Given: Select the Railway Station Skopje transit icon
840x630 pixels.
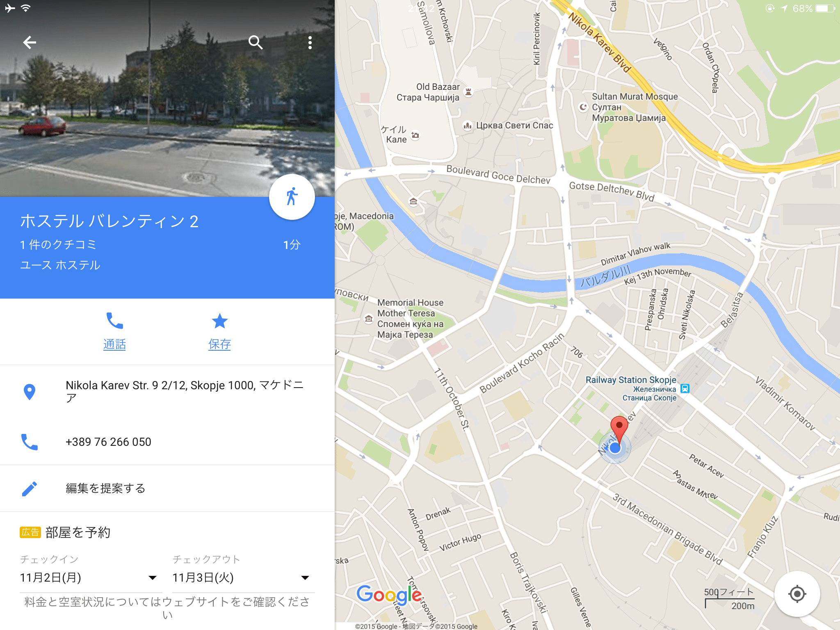Looking at the screenshot, I should [685, 388].
